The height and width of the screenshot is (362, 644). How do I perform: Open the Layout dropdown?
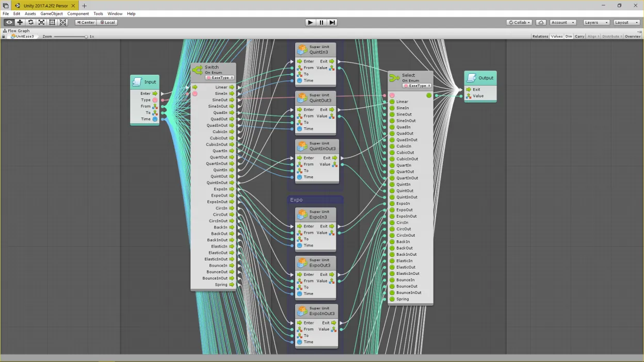pyautogui.click(x=626, y=22)
